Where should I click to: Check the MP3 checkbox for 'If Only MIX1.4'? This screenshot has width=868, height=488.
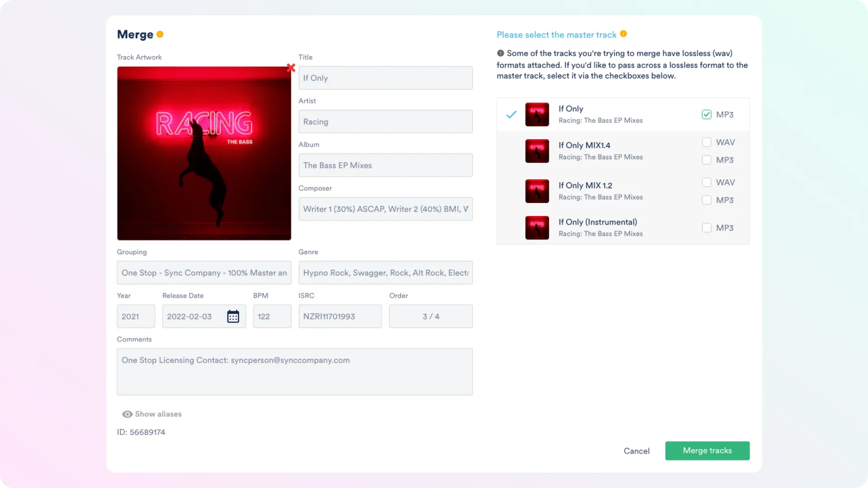click(x=707, y=160)
